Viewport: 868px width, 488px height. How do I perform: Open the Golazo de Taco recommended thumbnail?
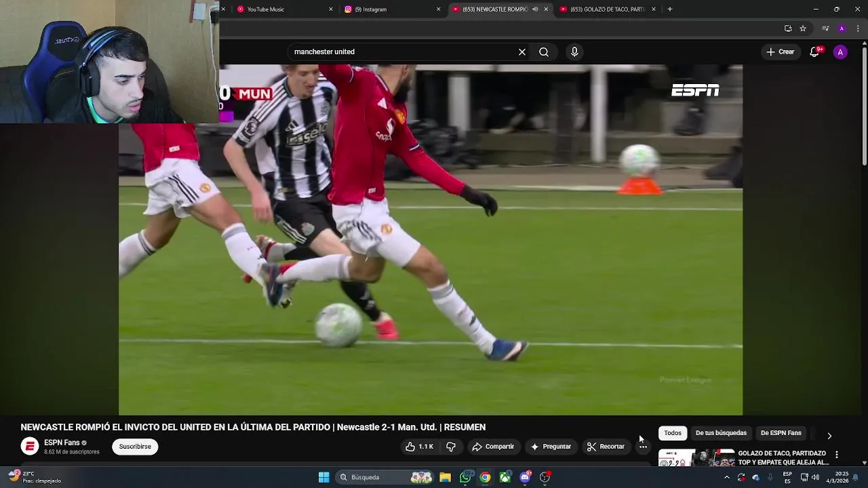(x=696, y=458)
